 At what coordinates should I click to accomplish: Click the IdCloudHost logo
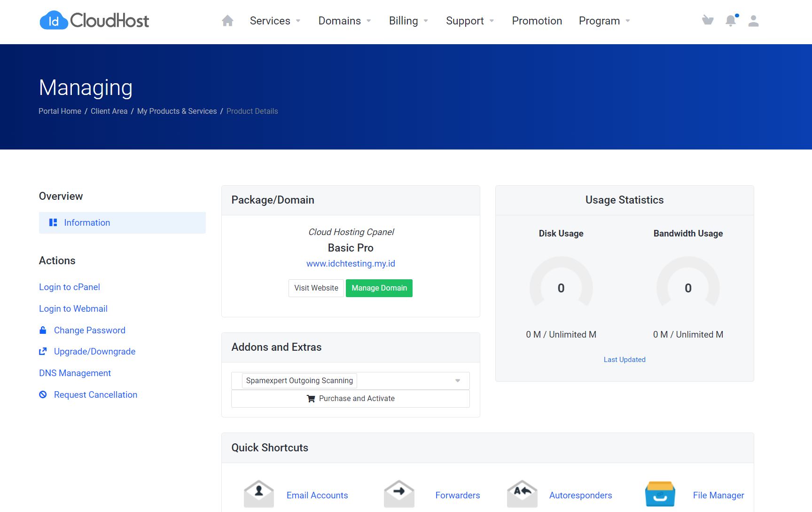tap(94, 21)
